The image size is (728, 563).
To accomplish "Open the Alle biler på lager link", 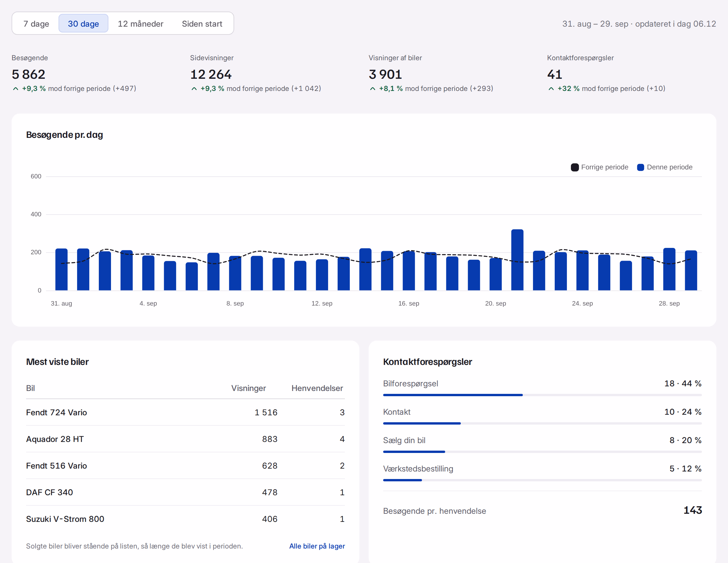I will (x=317, y=546).
